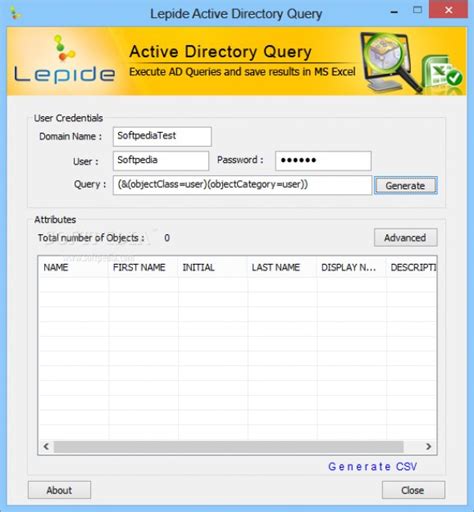Click the Generate query button
The width and height of the screenshot is (474, 512).
point(405,185)
